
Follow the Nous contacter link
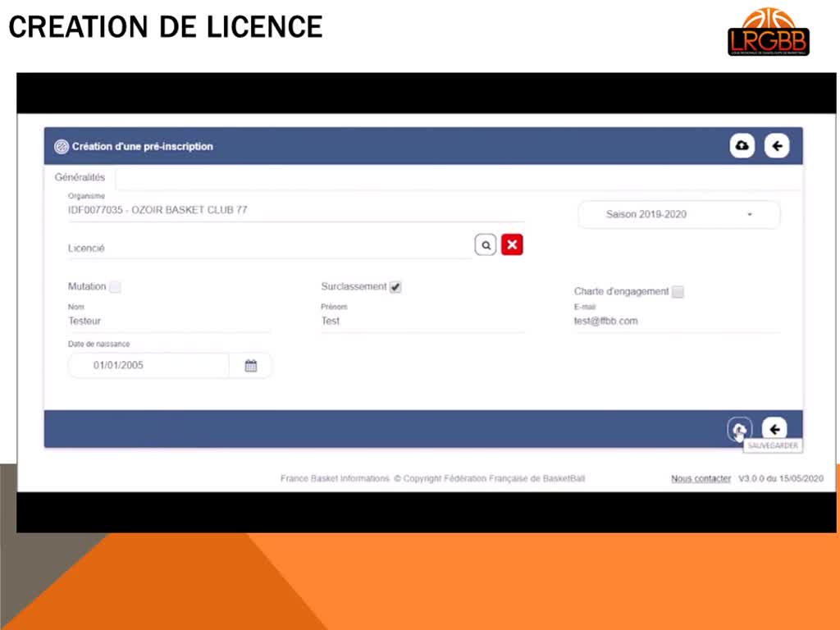coord(701,479)
